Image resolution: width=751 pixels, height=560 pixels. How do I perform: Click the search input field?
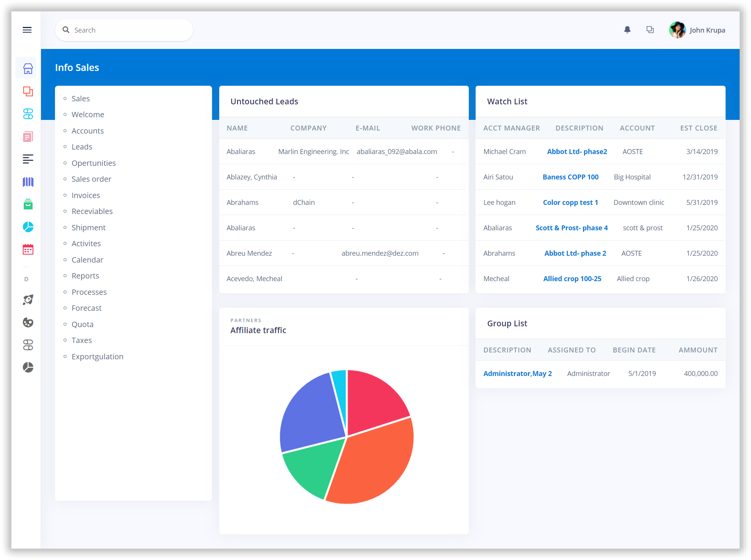pos(124,30)
